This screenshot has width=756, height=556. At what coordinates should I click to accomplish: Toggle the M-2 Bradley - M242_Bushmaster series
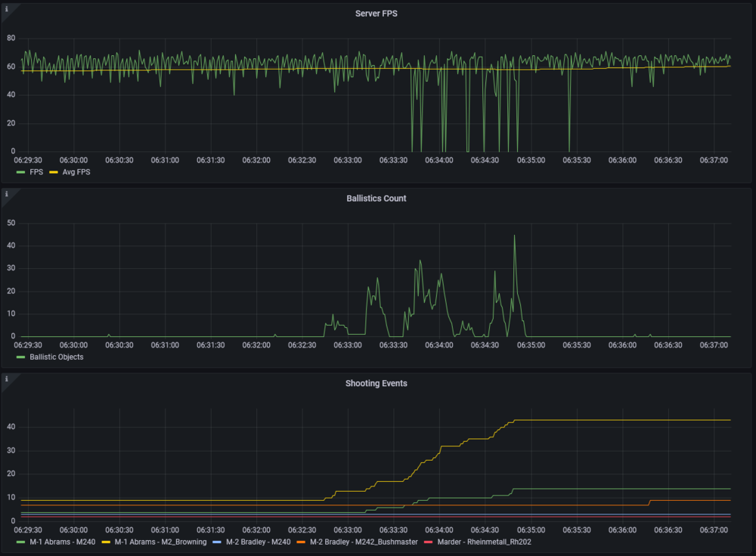tap(364, 542)
